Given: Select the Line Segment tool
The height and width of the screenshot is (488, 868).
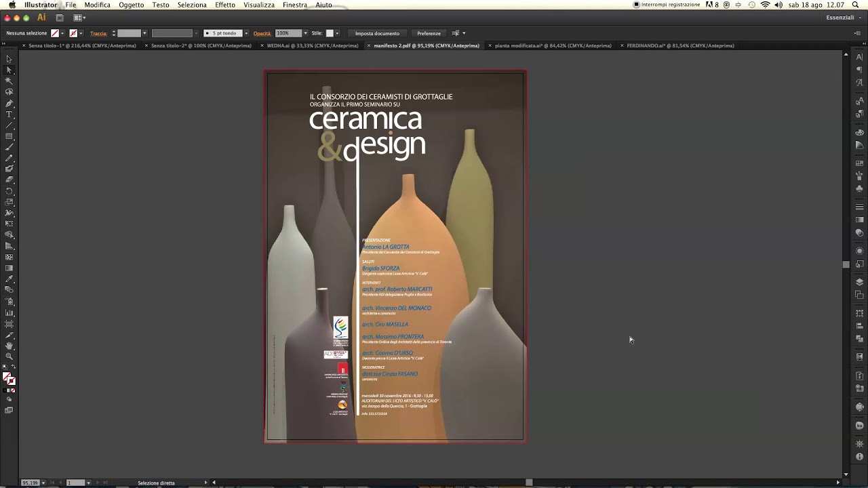Looking at the screenshot, I should [9, 125].
